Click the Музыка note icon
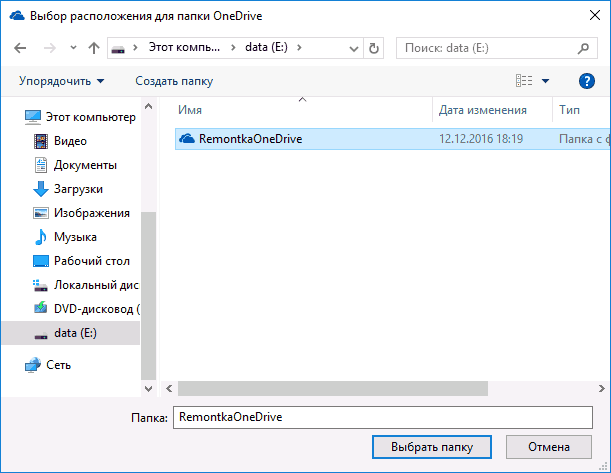The height and width of the screenshot is (473, 611). (x=41, y=237)
